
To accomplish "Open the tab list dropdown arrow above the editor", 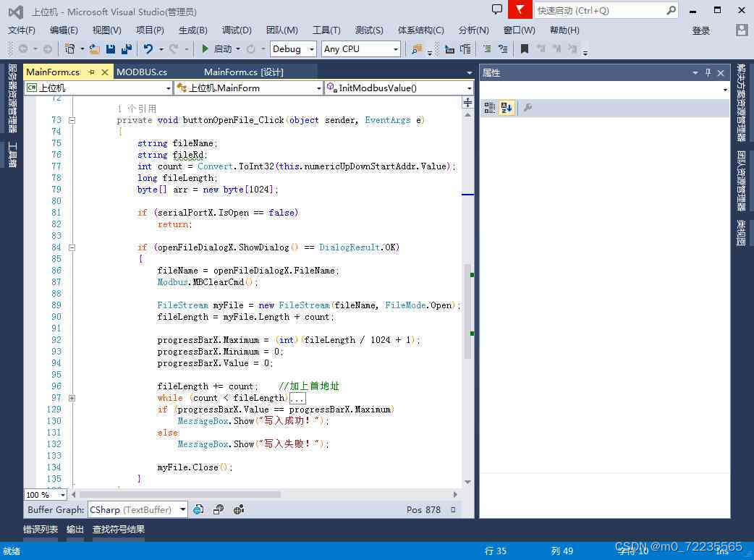I will point(470,72).
